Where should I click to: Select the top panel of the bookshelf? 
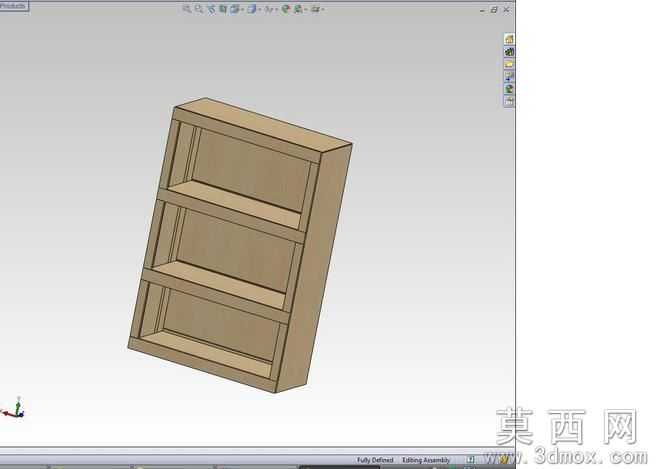pyautogui.click(x=263, y=125)
